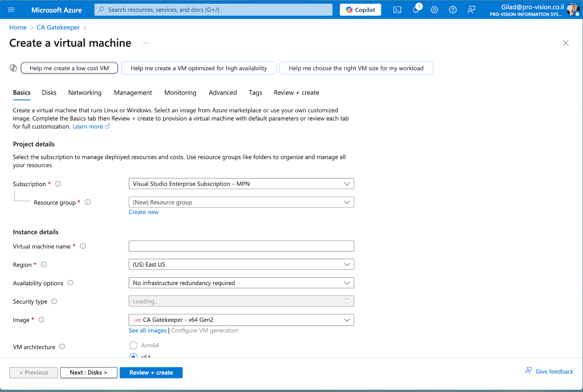Go to Home in the breadcrumb

click(x=18, y=28)
